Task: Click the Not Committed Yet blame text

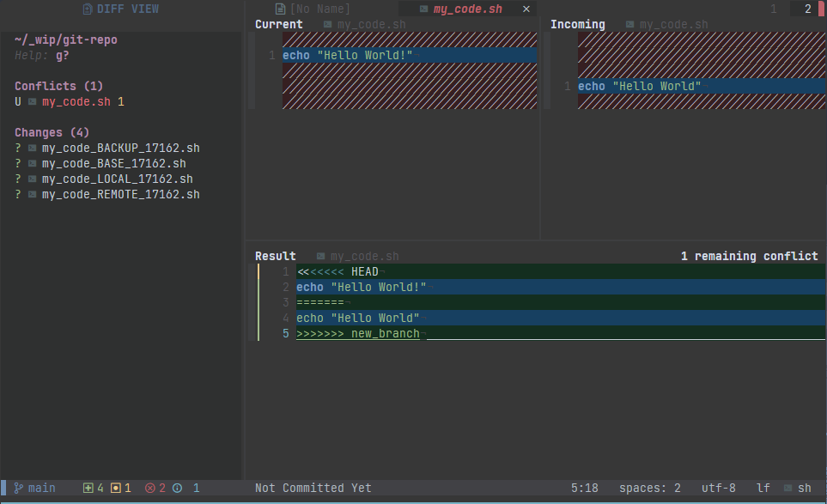Action: point(313,489)
